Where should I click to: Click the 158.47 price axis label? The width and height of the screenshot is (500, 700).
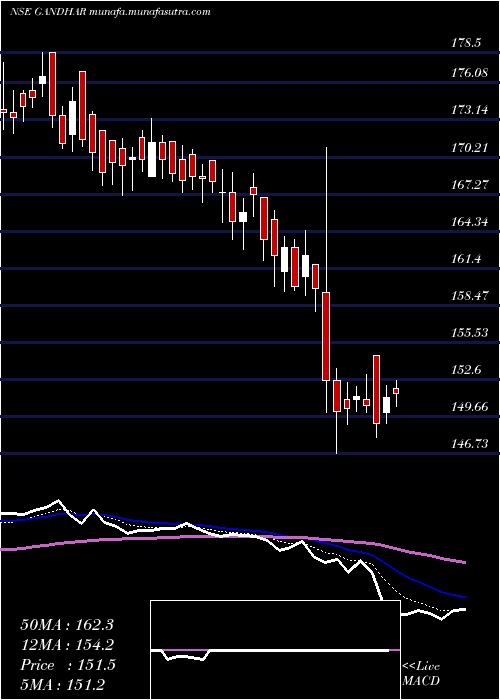(468, 296)
